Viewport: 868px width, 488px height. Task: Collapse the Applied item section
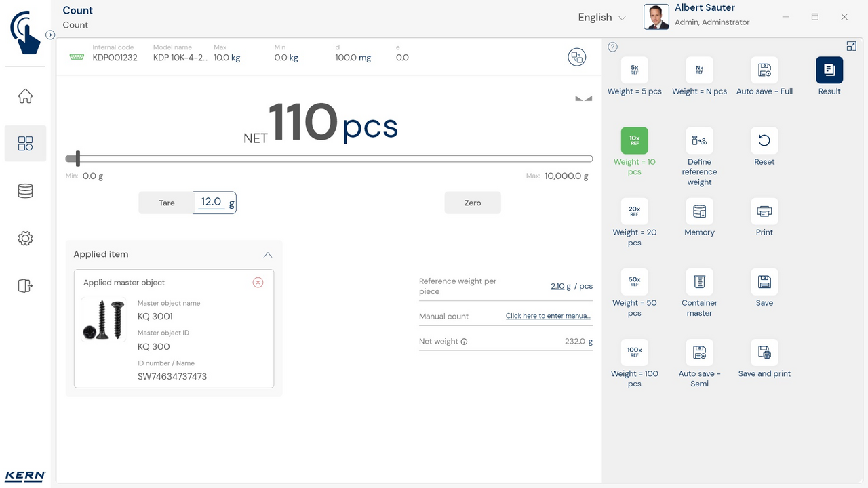click(x=267, y=255)
